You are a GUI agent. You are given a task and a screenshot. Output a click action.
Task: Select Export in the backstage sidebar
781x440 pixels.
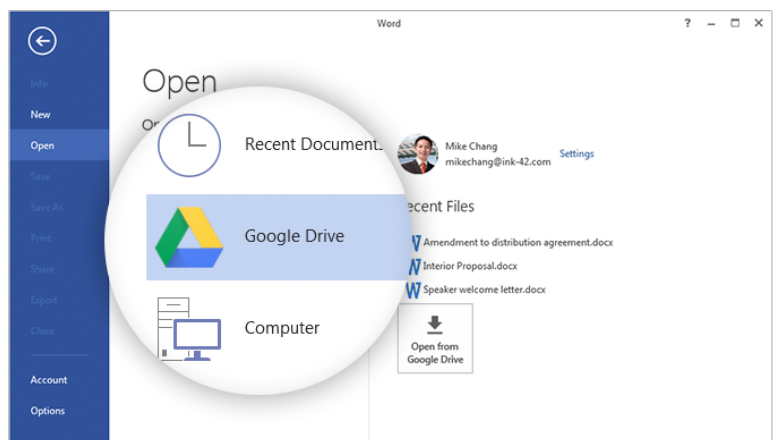coord(43,300)
